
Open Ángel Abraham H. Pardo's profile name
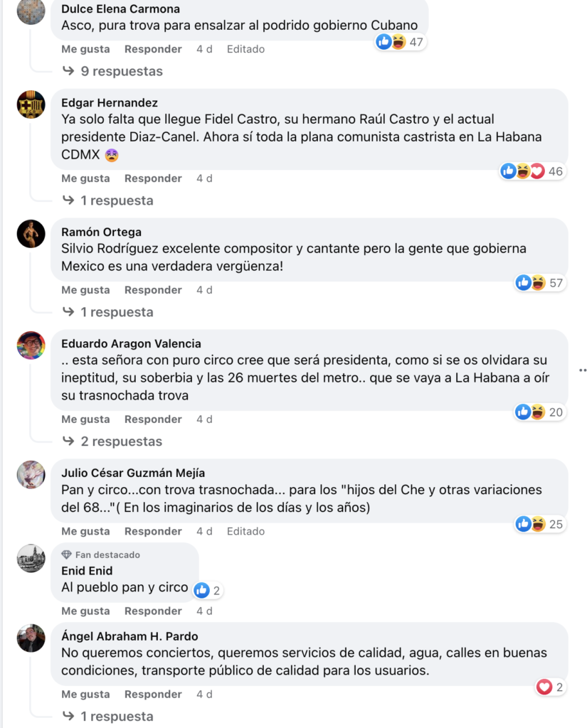[x=129, y=636]
